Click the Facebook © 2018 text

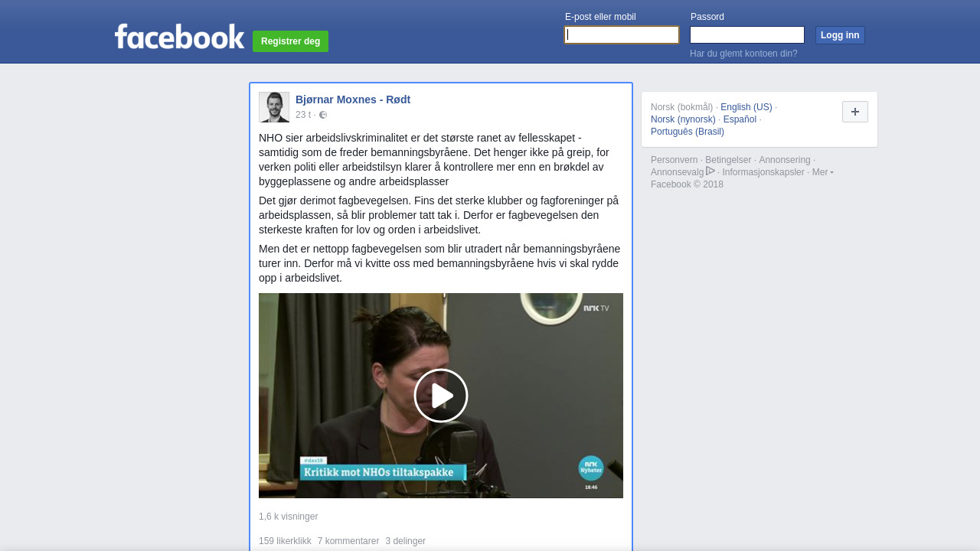click(687, 184)
